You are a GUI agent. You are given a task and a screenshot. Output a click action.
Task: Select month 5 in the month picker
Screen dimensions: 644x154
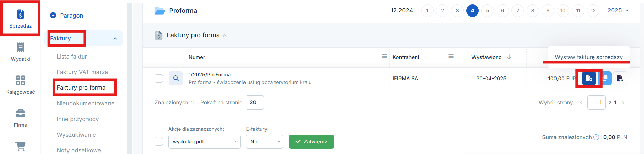tap(488, 11)
